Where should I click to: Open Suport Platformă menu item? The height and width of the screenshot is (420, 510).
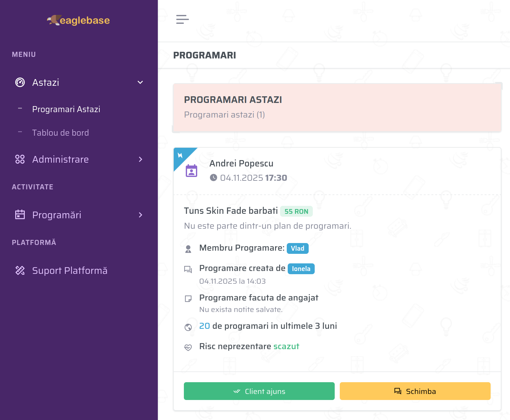pos(70,270)
